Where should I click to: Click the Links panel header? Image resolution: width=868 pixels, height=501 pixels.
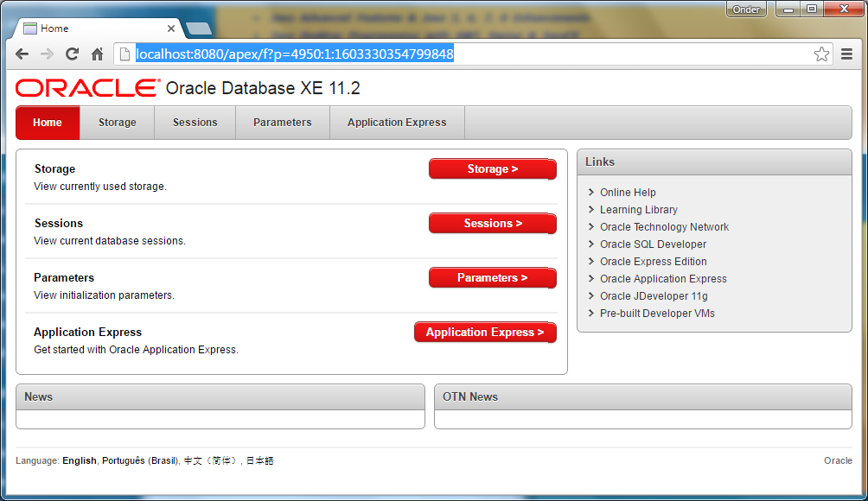[x=714, y=162]
